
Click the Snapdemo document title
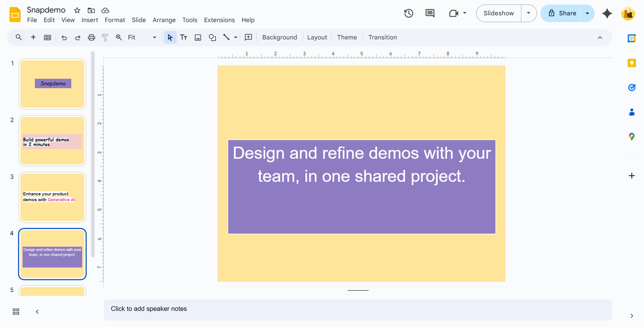(46, 10)
